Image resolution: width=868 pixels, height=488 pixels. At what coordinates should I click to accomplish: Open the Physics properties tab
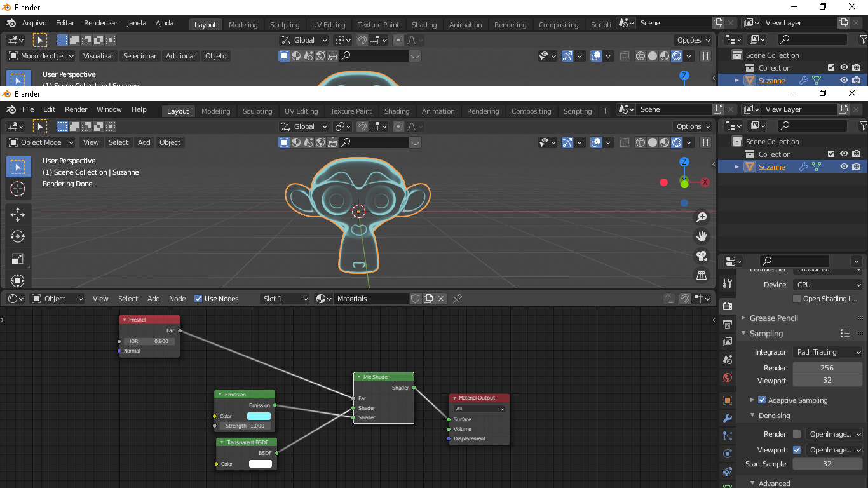point(728,454)
